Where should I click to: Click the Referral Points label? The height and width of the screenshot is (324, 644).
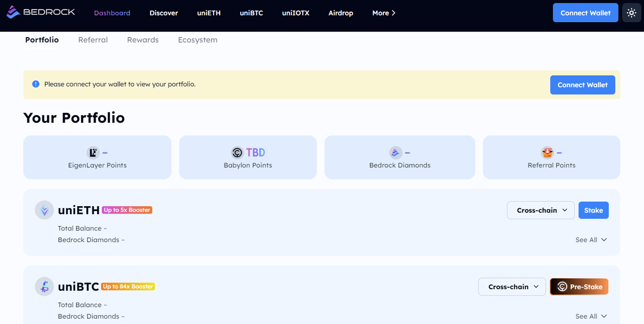[552, 165]
